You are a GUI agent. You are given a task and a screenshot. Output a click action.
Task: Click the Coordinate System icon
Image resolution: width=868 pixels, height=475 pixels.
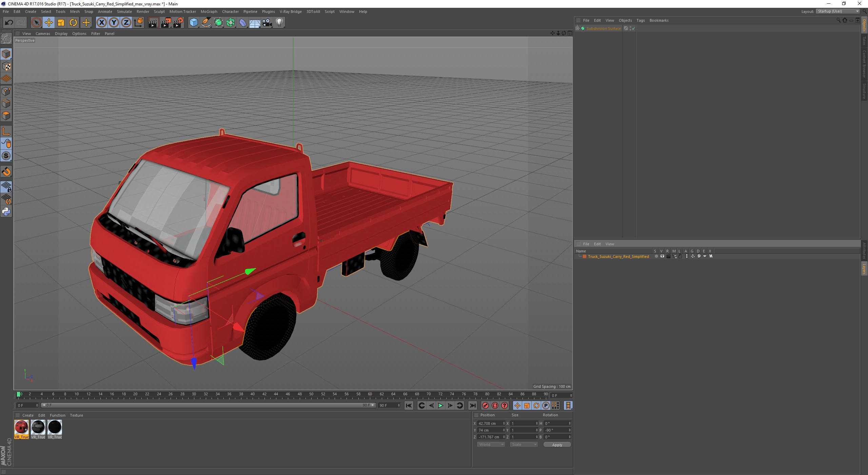tap(139, 23)
